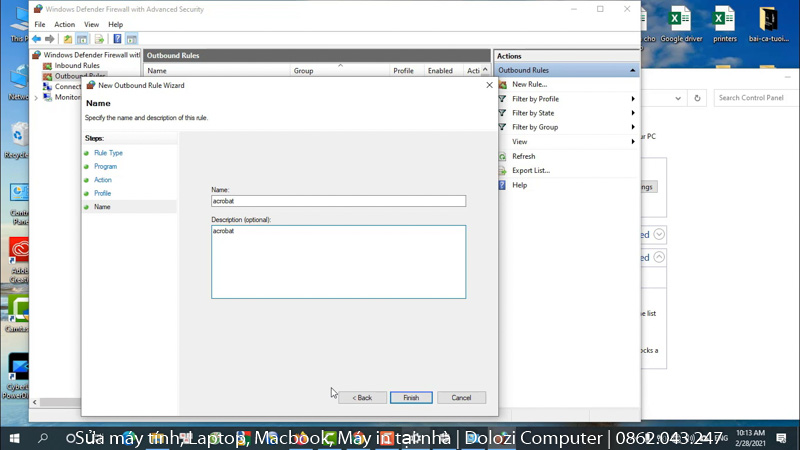
Task: Expand the Filter by State submenu
Action: pyautogui.click(x=633, y=113)
